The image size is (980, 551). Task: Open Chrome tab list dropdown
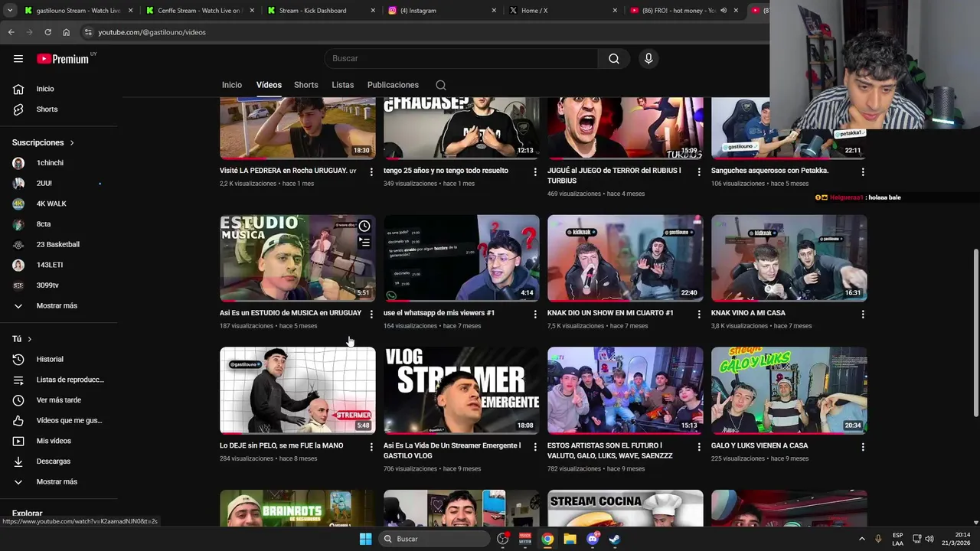(10, 11)
